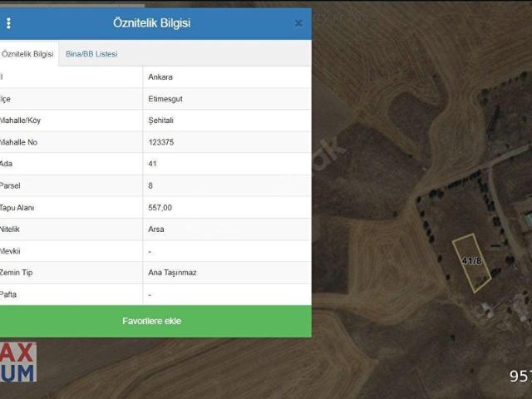Switch to the Bina/BB Listesi tab
The image size is (532, 399).
click(x=91, y=54)
